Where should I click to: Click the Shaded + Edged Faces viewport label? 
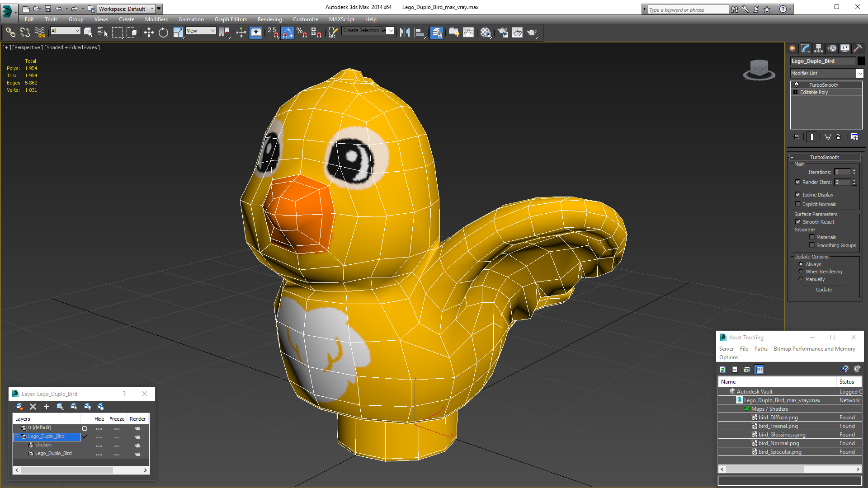(x=72, y=47)
